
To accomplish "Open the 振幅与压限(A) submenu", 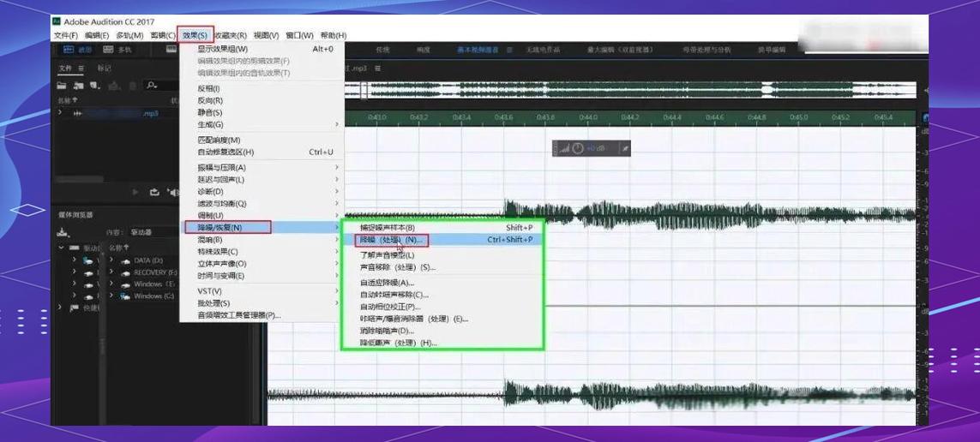I will pos(262,167).
